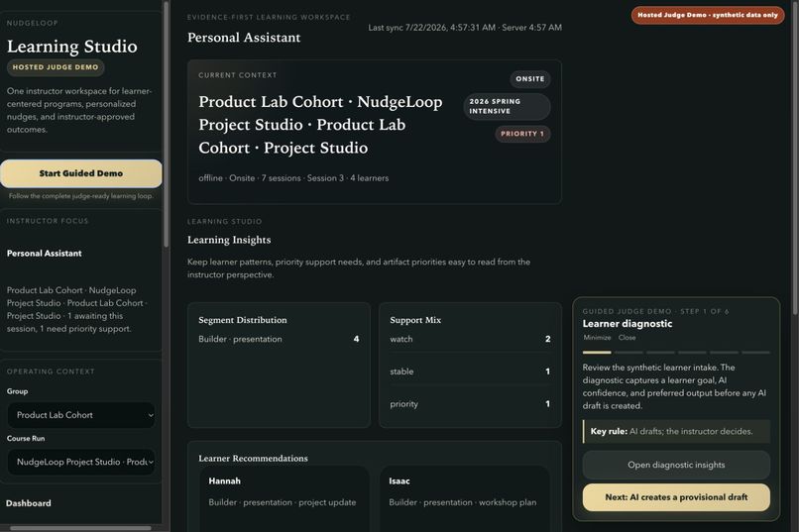Click the Learning Insights heading
Screen dimensions: 799x532
click(229, 240)
